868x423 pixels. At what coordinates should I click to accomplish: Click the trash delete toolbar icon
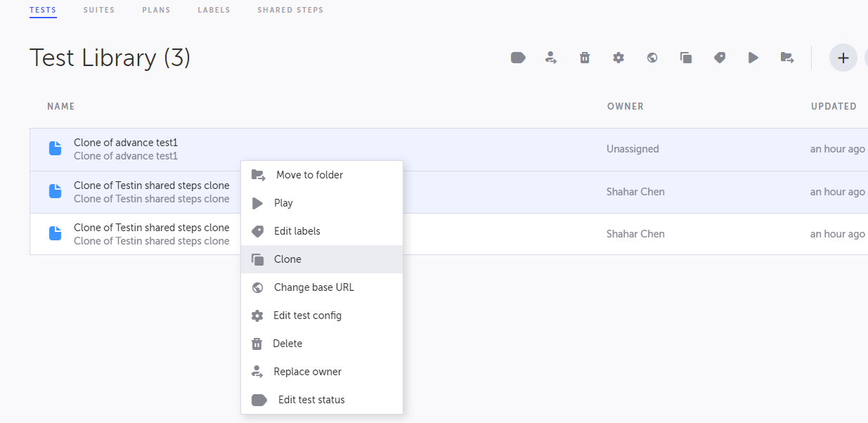coord(585,58)
